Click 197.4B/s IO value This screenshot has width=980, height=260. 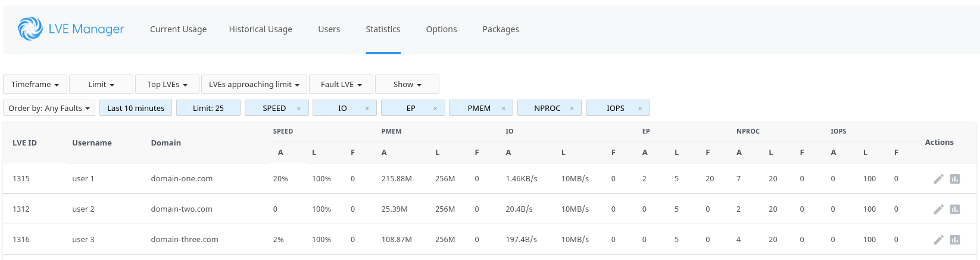[x=521, y=240]
